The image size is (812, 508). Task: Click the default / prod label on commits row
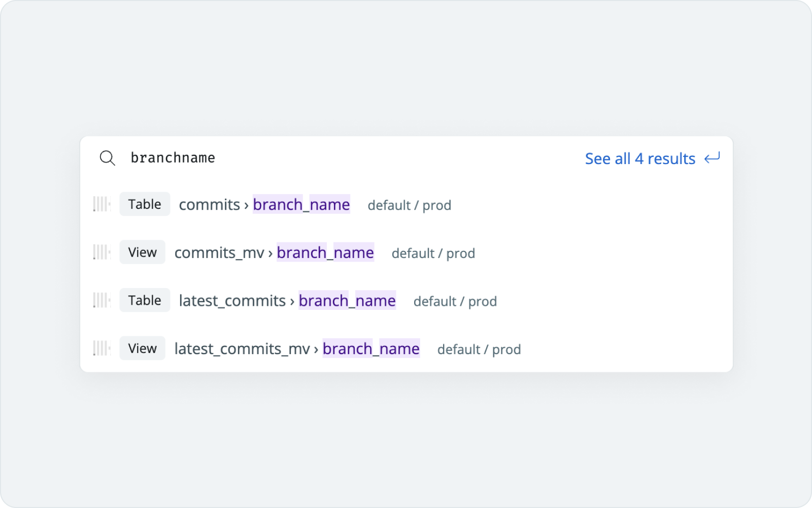(x=410, y=205)
